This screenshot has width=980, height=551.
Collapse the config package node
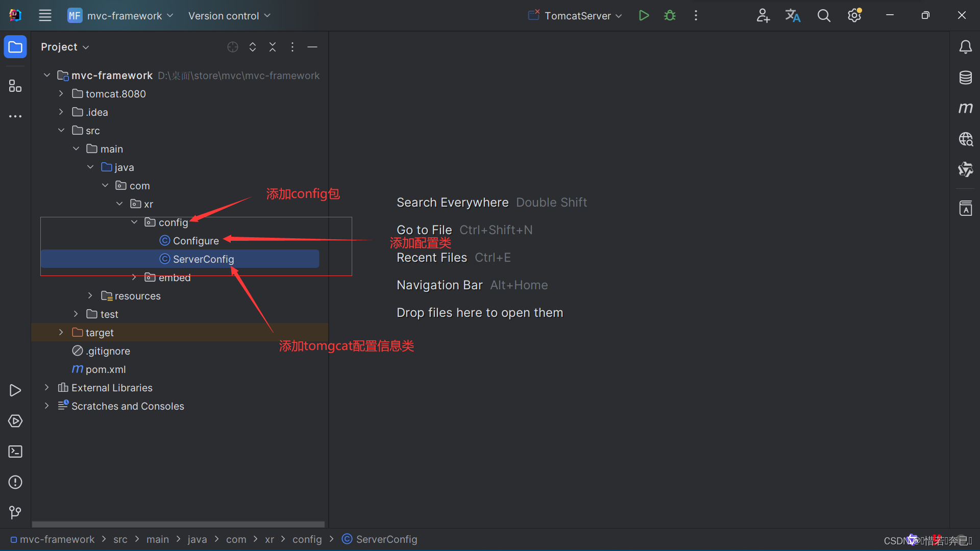pyautogui.click(x=134, y=222)
